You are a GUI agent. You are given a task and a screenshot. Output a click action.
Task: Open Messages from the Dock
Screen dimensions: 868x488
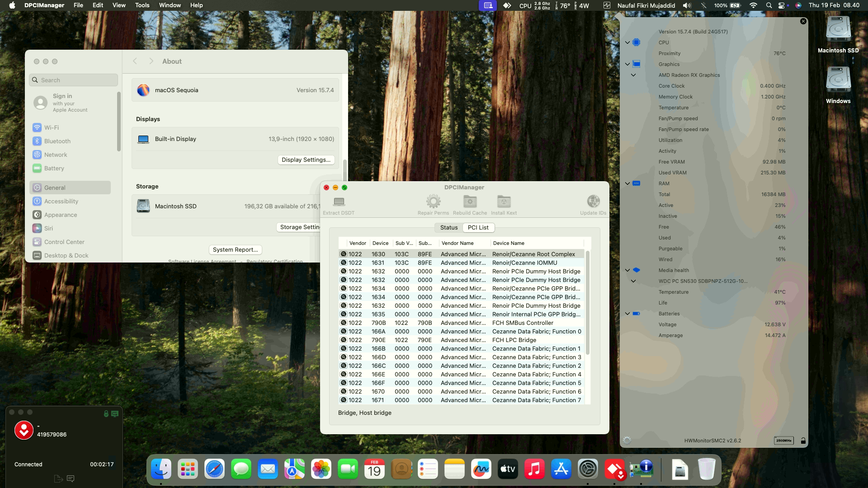(x=241, y=469)
